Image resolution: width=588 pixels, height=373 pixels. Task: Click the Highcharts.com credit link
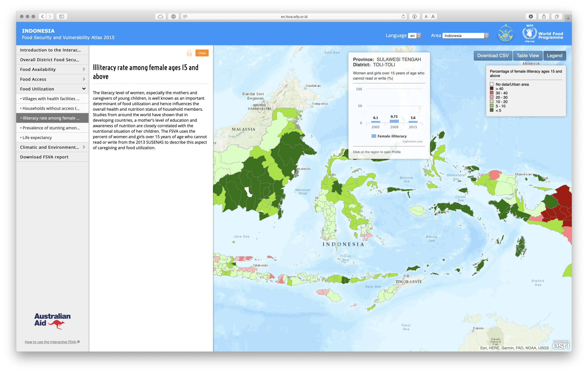point(412,141)
